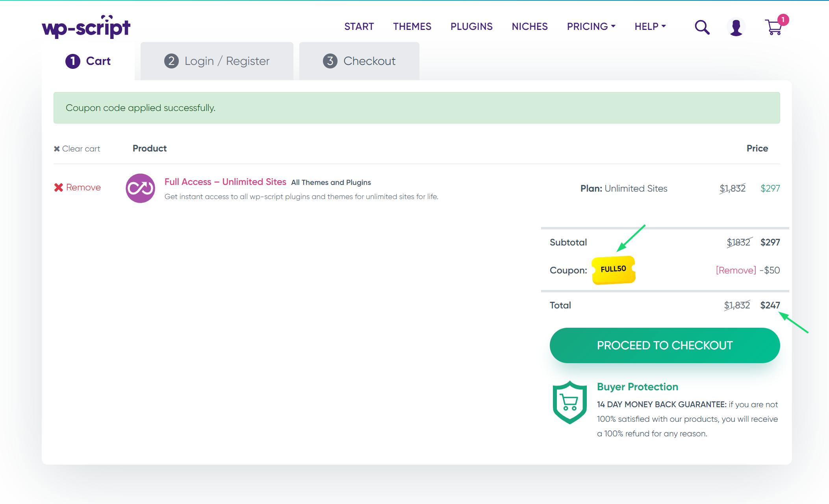Open the wp-script logo homepage

point(86,27)
